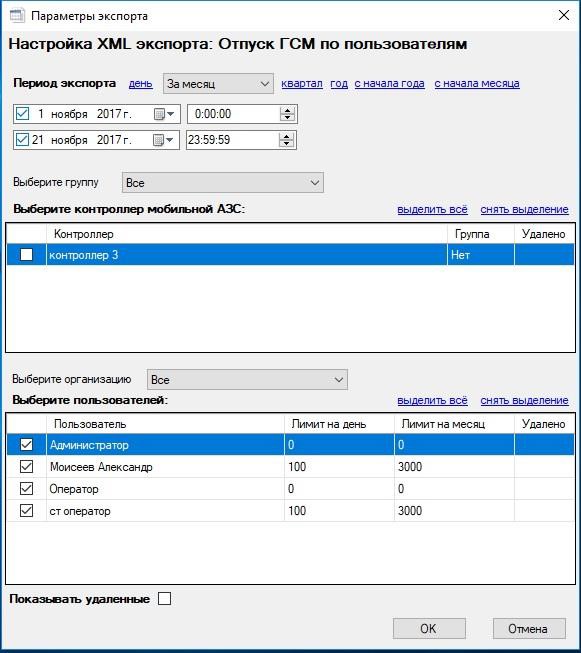This screenshot has width=581, height=653.
Task: Toggle the end date checkbox
Action: (x=22, y=140)
